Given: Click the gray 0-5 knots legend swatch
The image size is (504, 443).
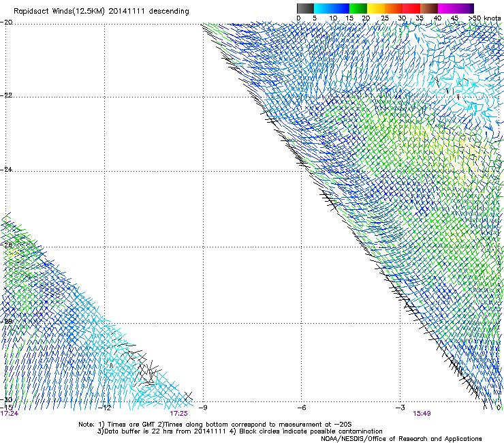Looking at the screenshot, I should (x=305, y=8).
